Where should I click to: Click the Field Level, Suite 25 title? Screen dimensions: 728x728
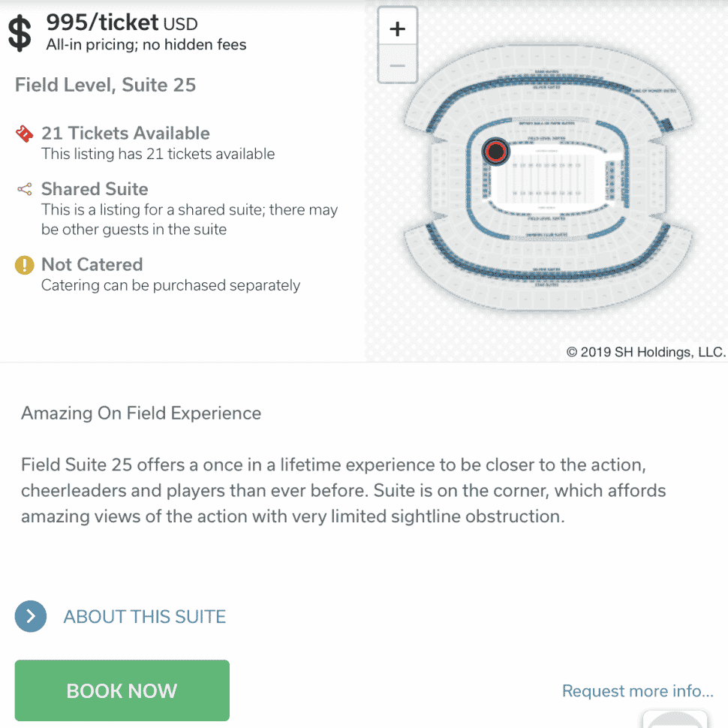click(105, 85)
